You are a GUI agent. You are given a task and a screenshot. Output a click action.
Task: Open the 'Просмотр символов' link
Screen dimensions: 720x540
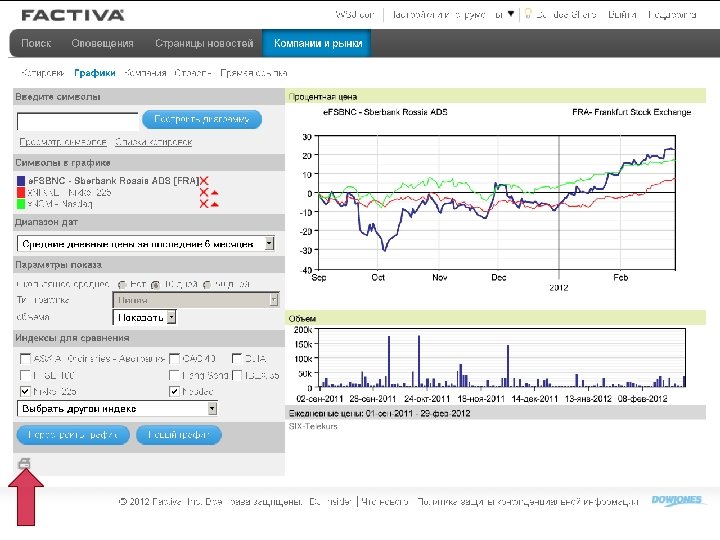pos(63,142)
